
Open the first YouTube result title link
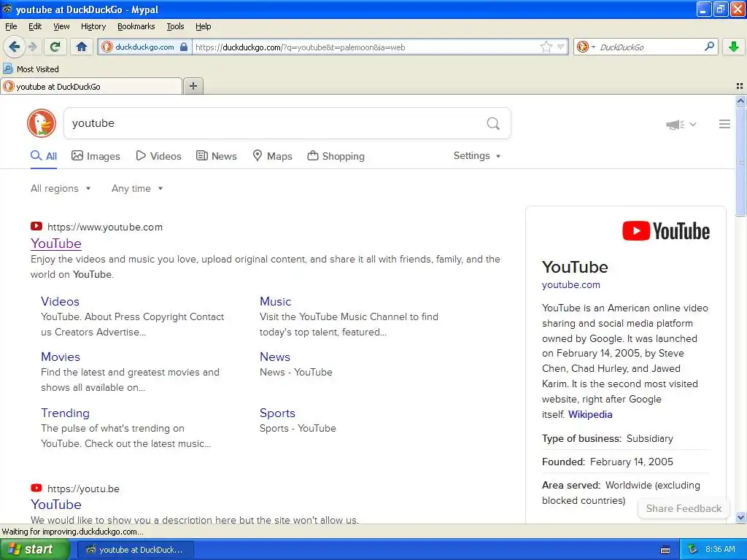point(55,244)
